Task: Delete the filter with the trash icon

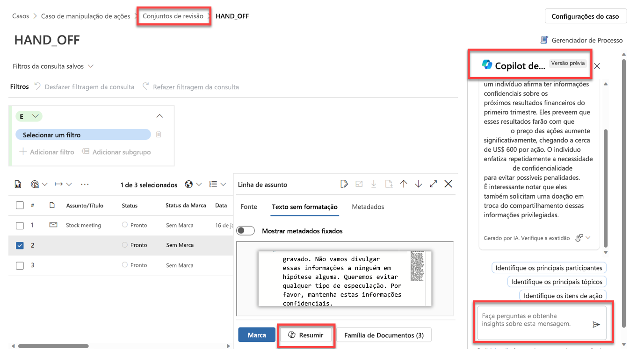Action: click(159, 135)
